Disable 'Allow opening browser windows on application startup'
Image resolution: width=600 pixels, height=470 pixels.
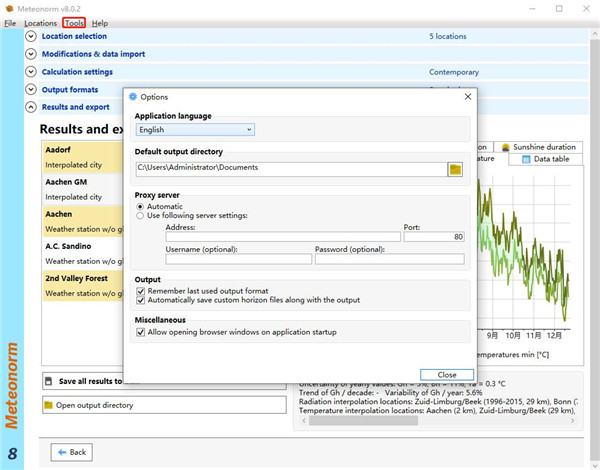141,332
